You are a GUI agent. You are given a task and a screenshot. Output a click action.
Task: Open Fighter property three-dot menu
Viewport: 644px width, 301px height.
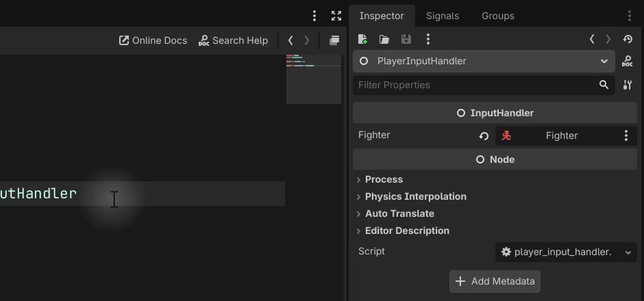tap(626, 135)
